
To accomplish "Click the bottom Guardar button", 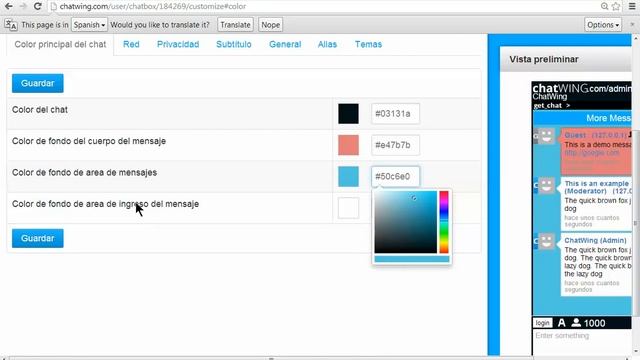I will tap(38, 238).
